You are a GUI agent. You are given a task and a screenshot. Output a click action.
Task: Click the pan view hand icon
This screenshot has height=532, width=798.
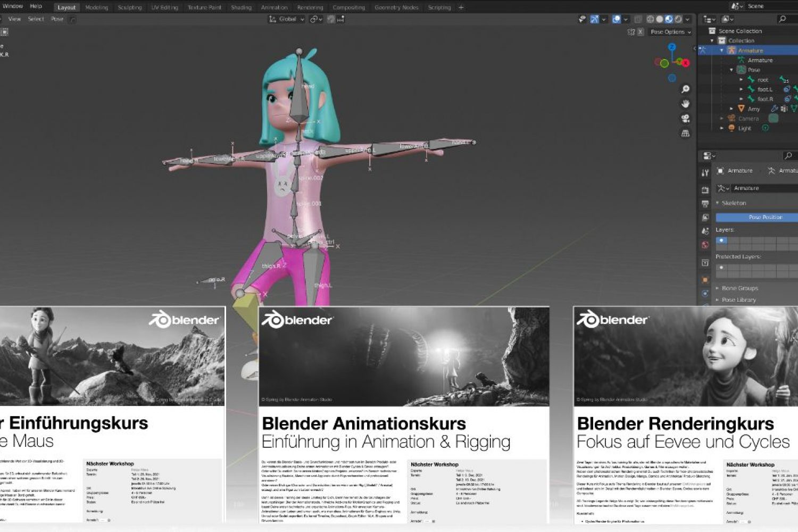[x=686, y=104]
